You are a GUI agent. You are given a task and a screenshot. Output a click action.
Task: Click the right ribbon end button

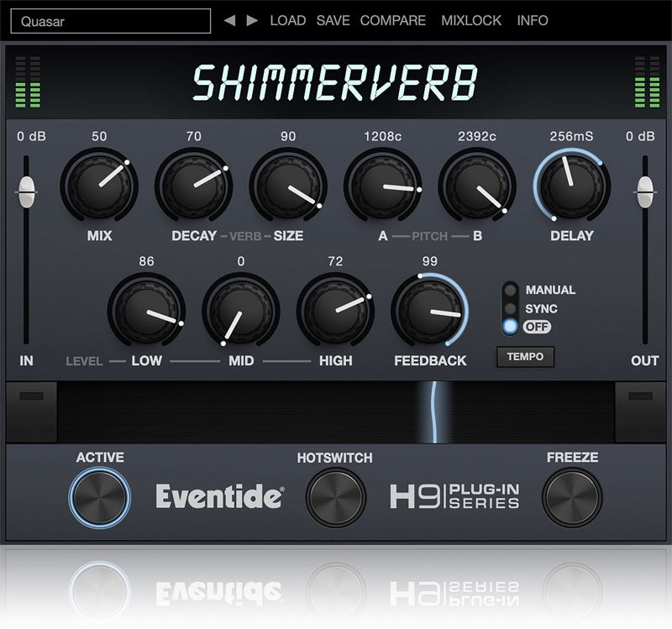[x=640, y=412]
